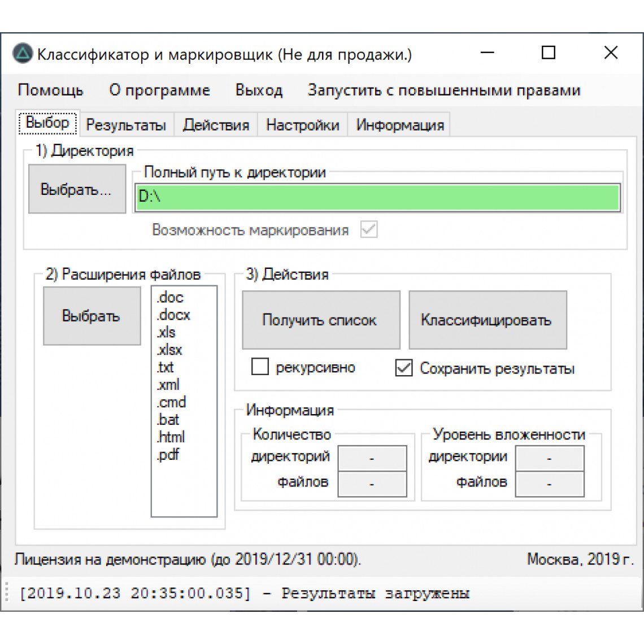
Task: Click Количество файлов value field
Action: tap(372, 484)
